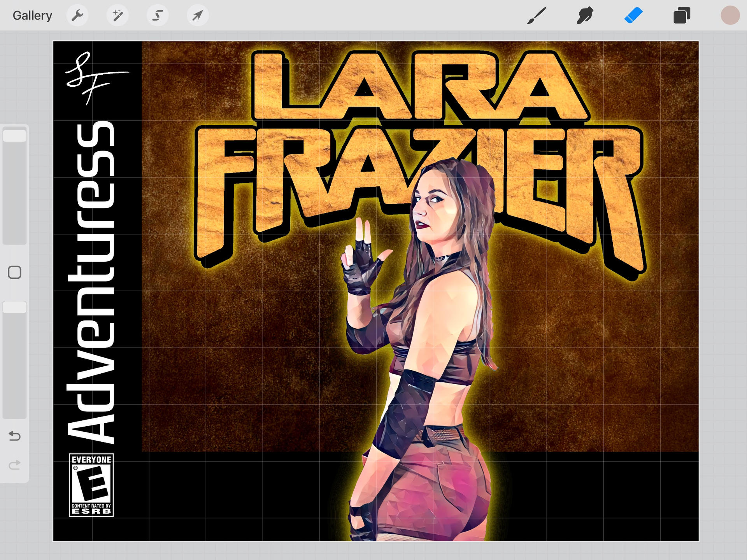Image resolution: width=747 pixels, height=560 pixels.
Task: Click the brush opacity slider handle
Action: (15, 307)
